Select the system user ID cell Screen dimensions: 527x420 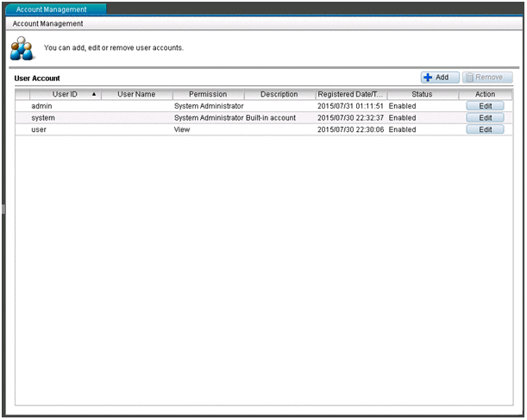pyautogui.click(x=43, y=118)
